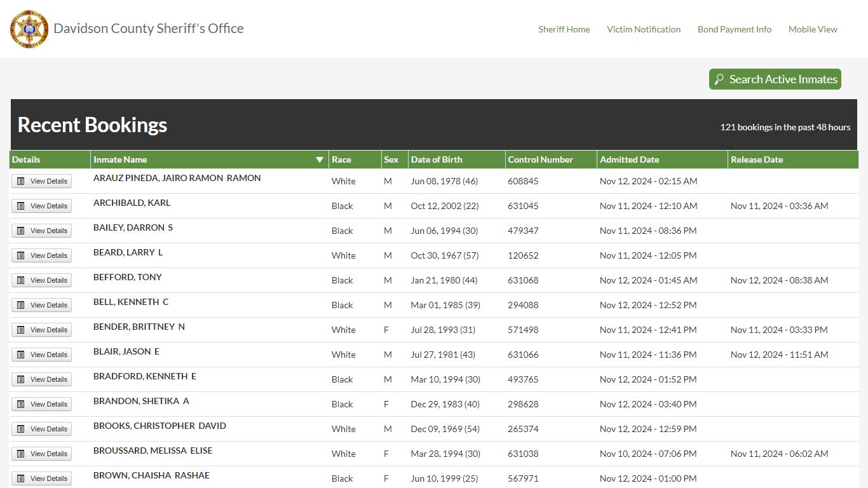Click birth date Mar 01, 1985 (39)

click(x=445, y=305)
